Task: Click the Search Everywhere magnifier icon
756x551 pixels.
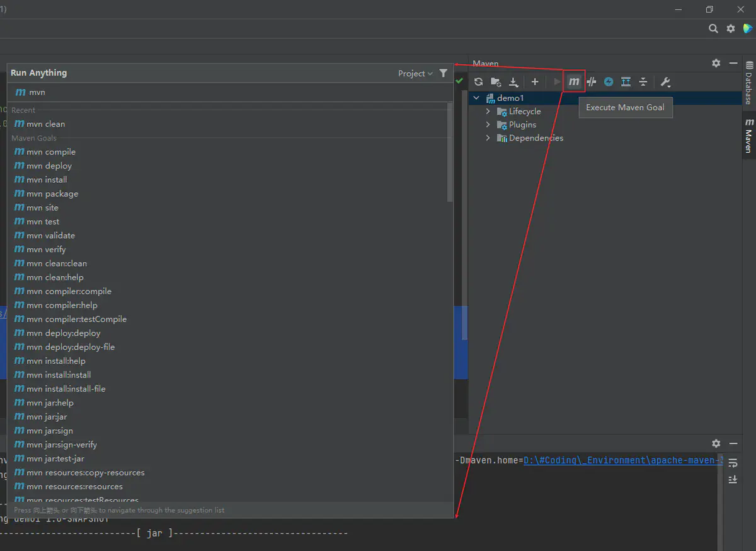Action: point(713,28)
